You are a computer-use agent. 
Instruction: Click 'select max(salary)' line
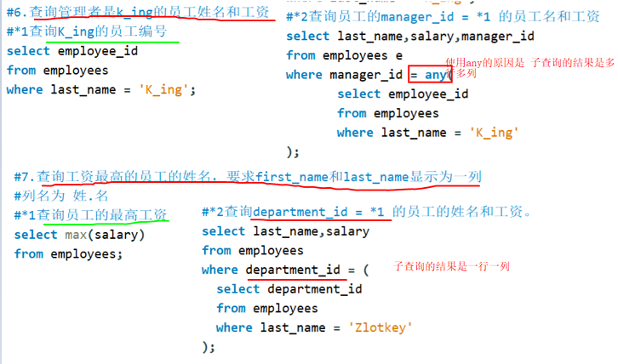point(80,235)
